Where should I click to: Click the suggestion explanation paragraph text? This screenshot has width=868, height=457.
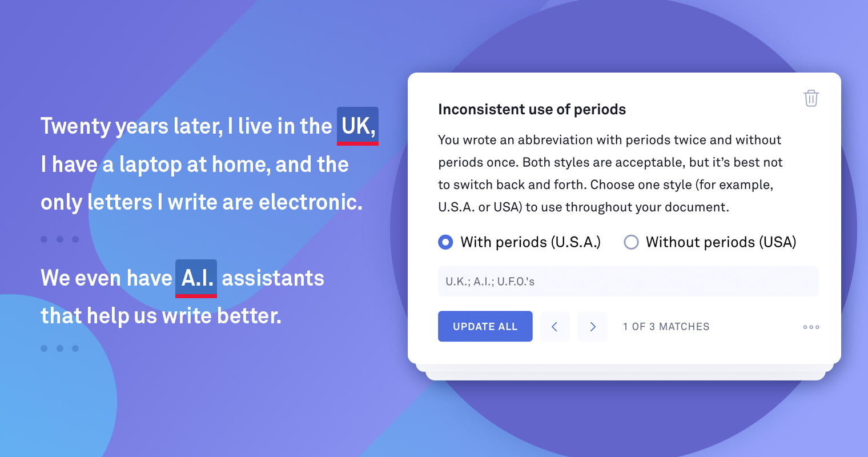coord(610,173)
